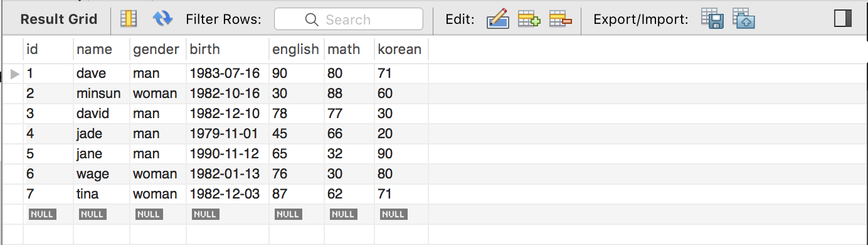This screenshot has height=245, width=868.
Task: Insert a new row with plus icon
Action: tap(529, 19)
